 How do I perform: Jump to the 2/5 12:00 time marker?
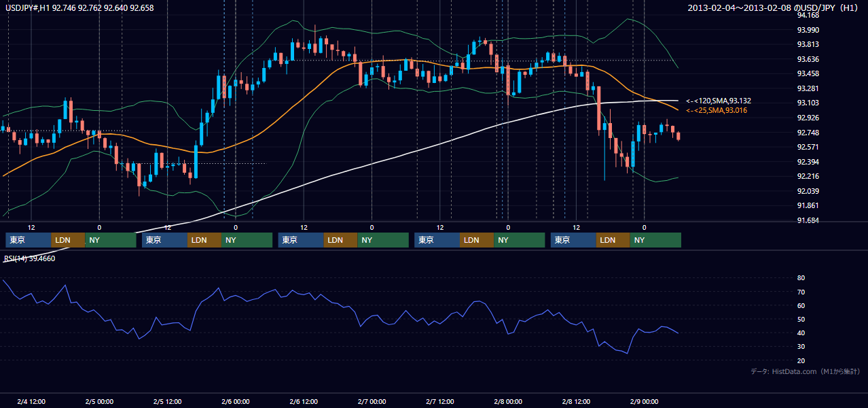pos(167,402)
